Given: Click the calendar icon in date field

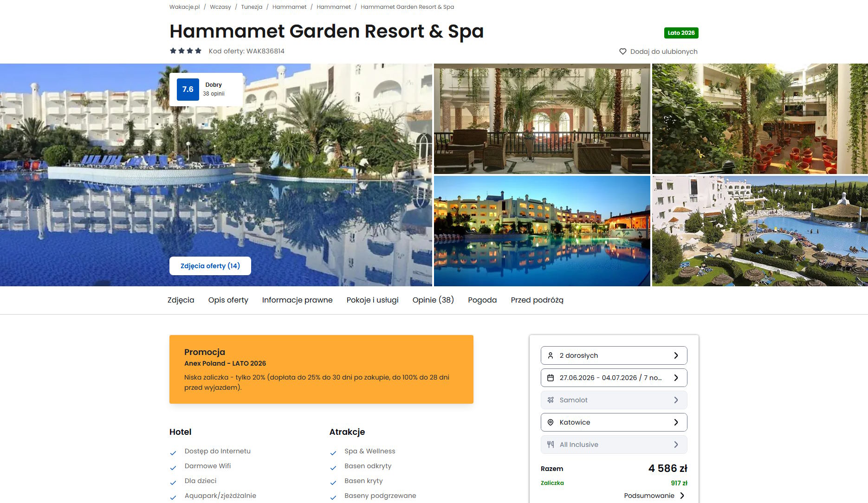Looking at the screenshot, I should (x=551, y=378).
